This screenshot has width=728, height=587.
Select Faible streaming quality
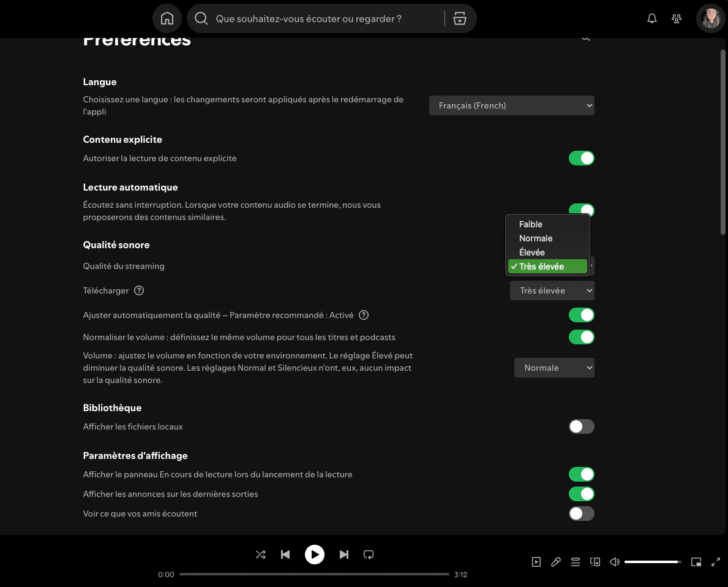(547, 224)
